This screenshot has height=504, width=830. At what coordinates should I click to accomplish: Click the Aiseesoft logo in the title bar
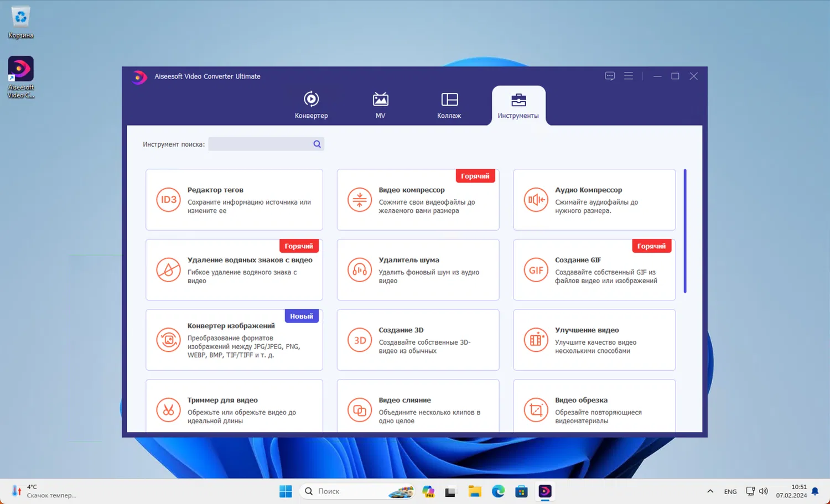[x=139, y=77]
